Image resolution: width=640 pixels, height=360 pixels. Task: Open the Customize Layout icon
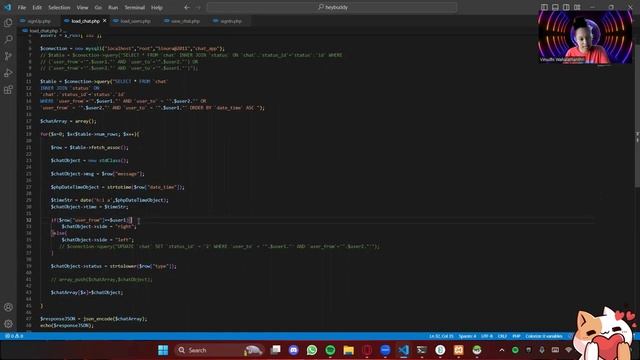tap(577, 7)
